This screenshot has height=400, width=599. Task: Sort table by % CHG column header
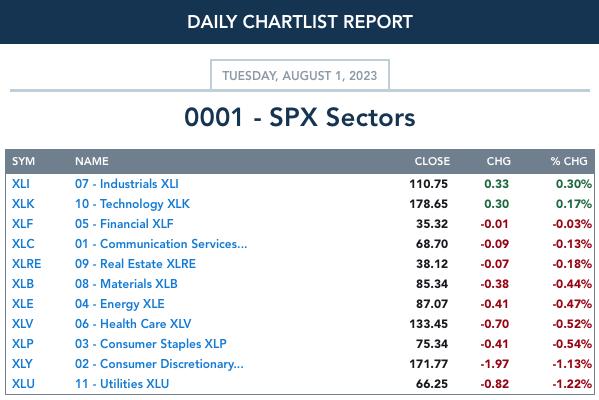(569, 161)
